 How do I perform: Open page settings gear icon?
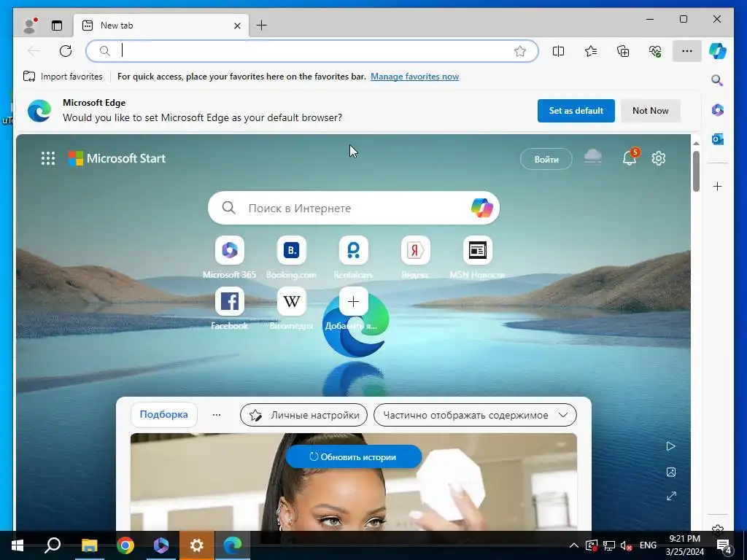(659, 158)
